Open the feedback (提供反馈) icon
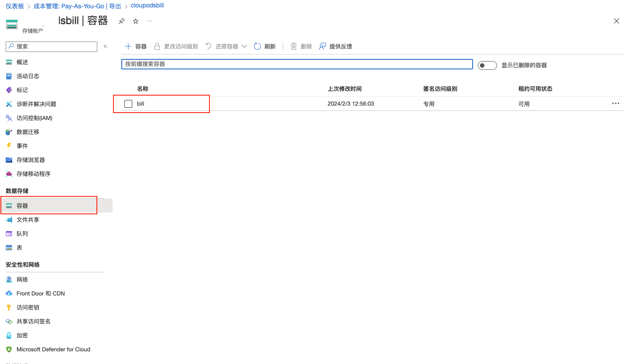631x364 pixels. click(x=322, y=46)
